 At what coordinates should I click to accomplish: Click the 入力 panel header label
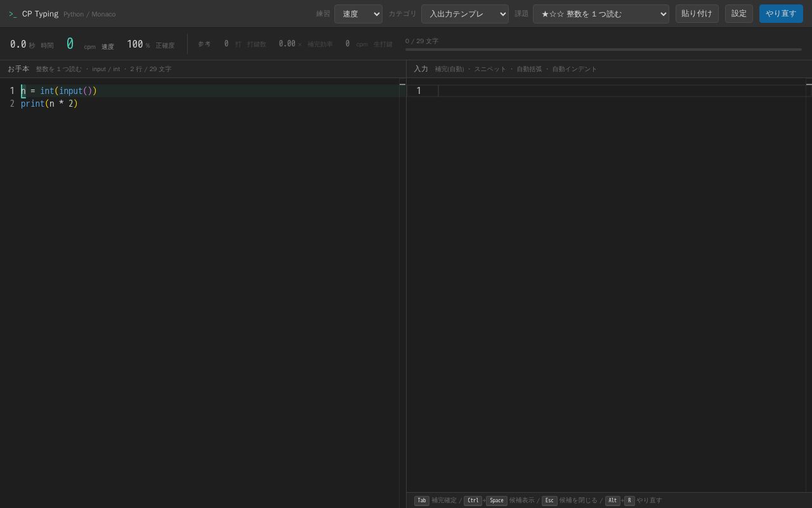(421, 69)
